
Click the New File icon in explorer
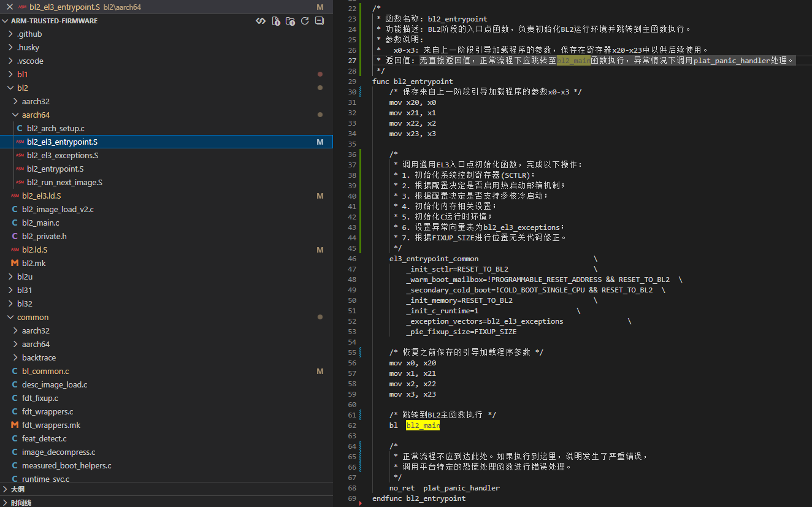276,21
